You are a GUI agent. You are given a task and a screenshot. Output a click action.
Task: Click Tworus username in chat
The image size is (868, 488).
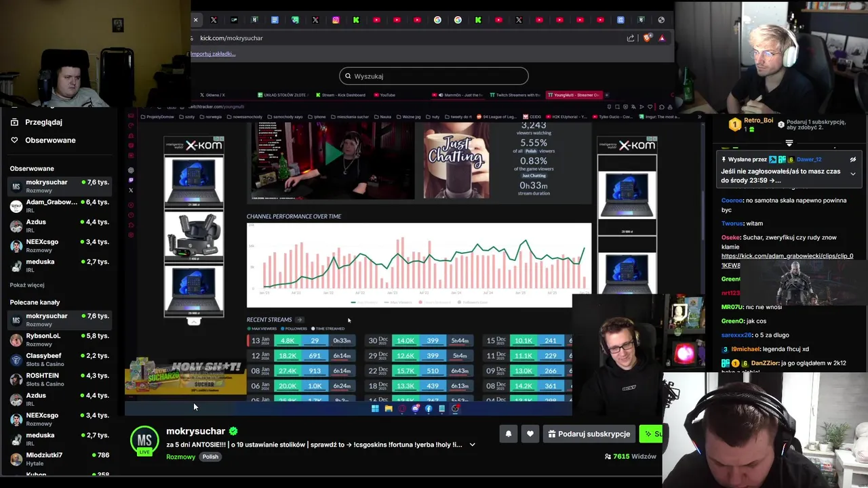tap(732, 223)
